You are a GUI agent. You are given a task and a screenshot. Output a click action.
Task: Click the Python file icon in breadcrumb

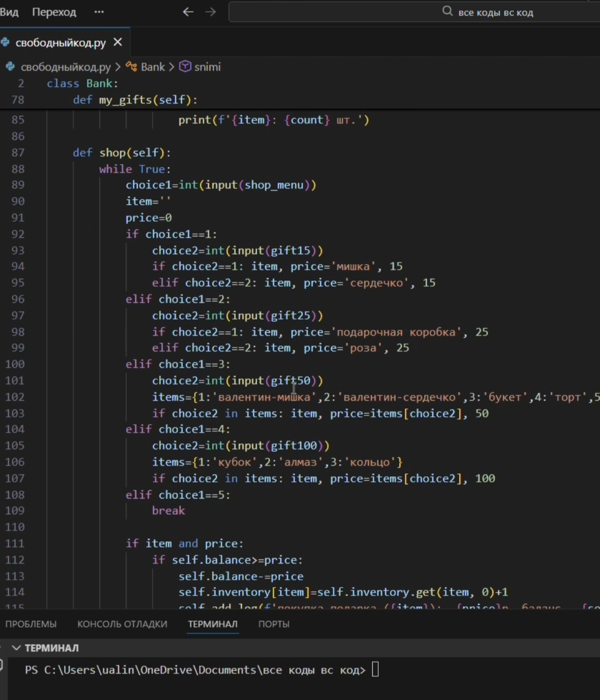point(10,66)
